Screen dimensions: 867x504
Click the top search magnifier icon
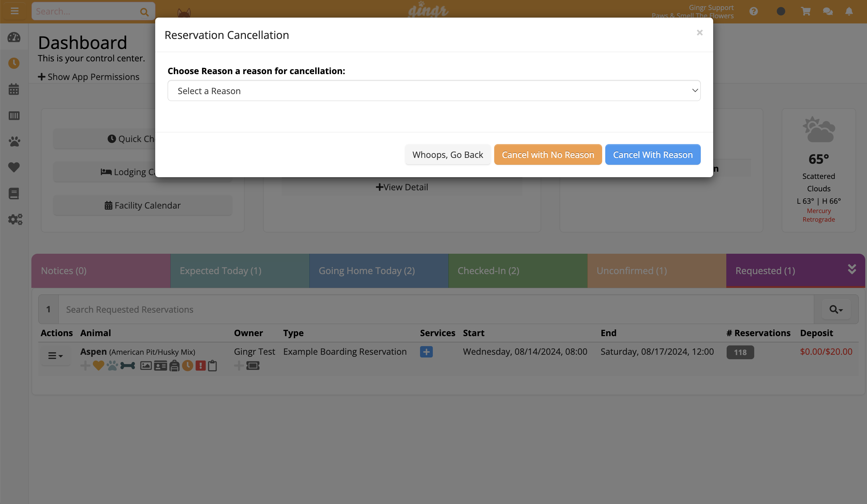tap(144, 12)
